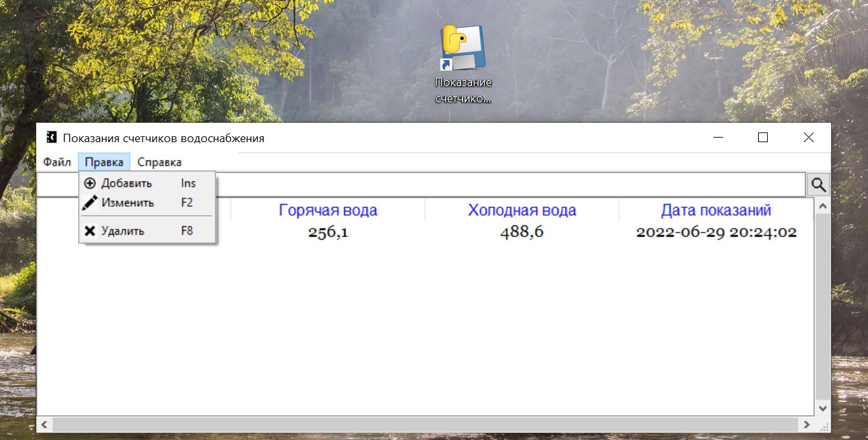
Task: Click the vertical scrollbar up arrow
Action: [822, 206]
